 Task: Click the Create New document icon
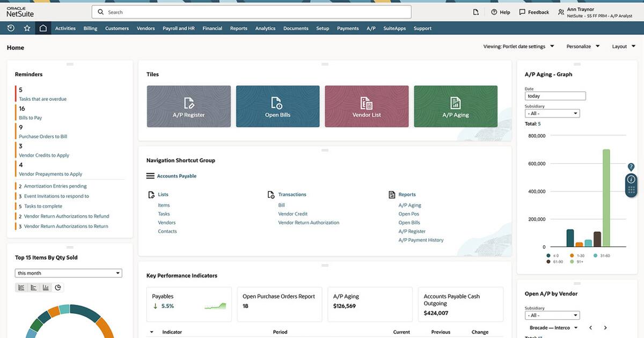click(475, 12)
